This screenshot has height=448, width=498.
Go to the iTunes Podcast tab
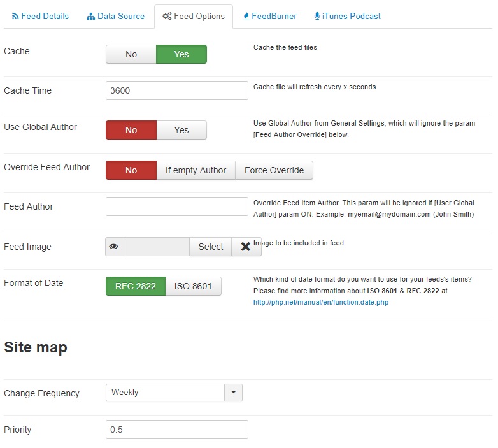tap(347, 16)
